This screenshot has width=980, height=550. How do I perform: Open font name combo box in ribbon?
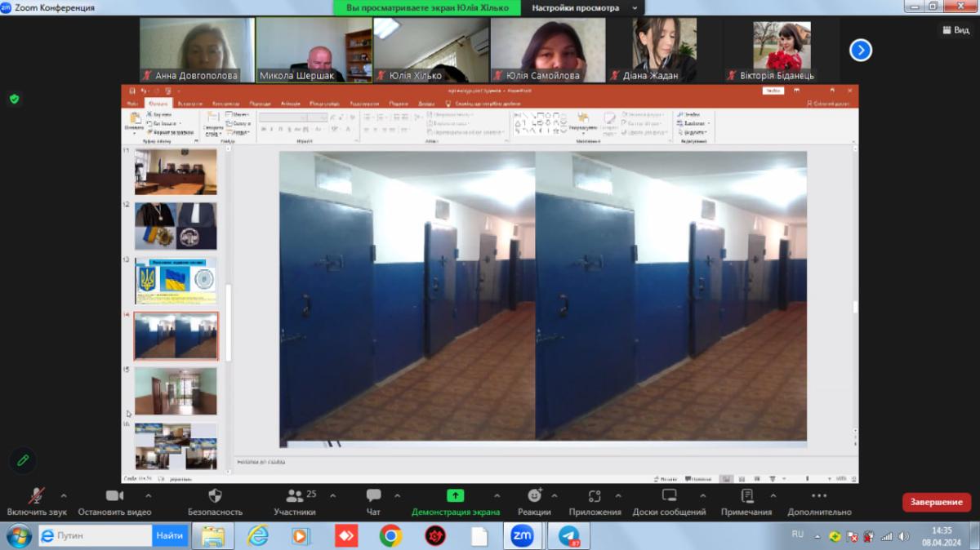tap(283, 118)
